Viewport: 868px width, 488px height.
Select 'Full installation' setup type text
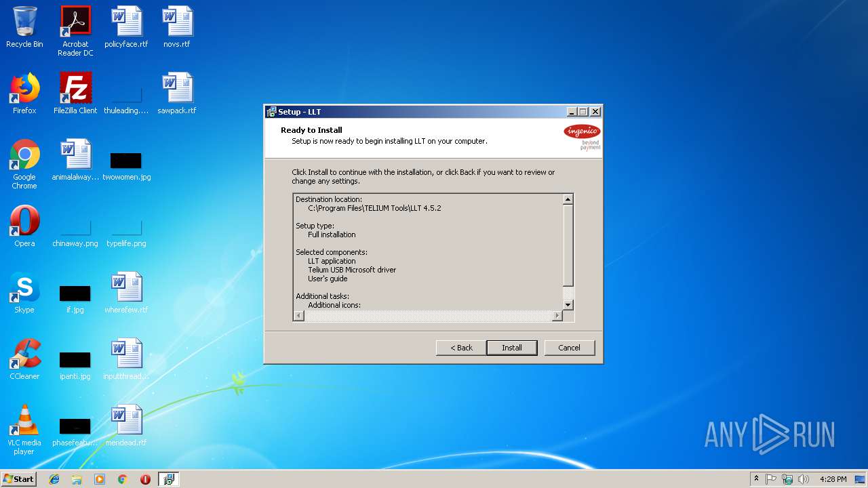pos(332,235)
